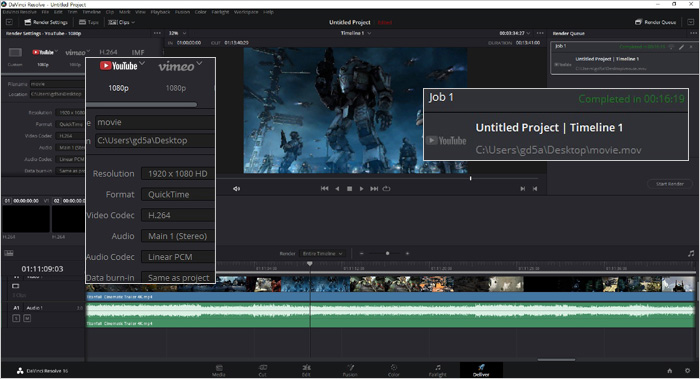Expand the left panel toggle icon in toolbar

click(x=9, y=22)
